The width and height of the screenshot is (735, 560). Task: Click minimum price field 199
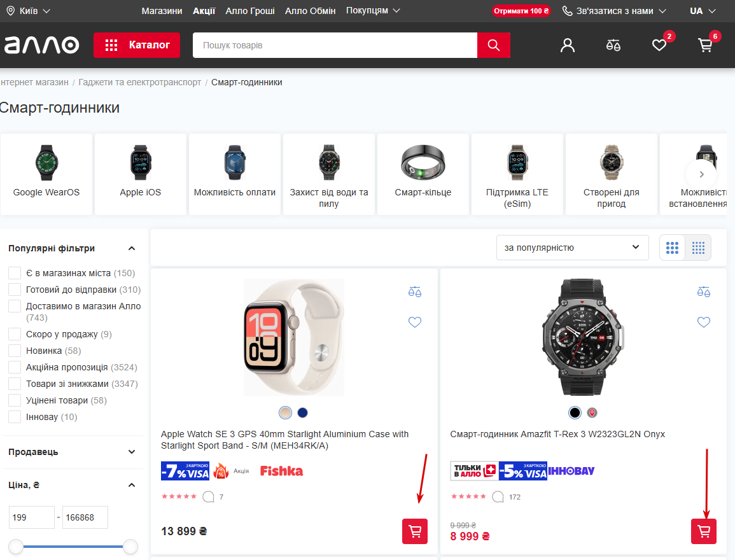click(31, 517)
